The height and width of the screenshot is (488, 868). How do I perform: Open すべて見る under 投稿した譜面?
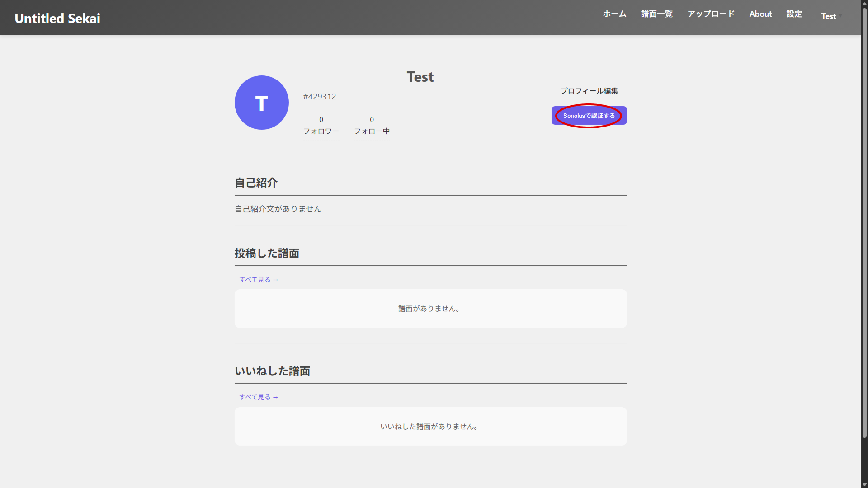pos(258,279)
